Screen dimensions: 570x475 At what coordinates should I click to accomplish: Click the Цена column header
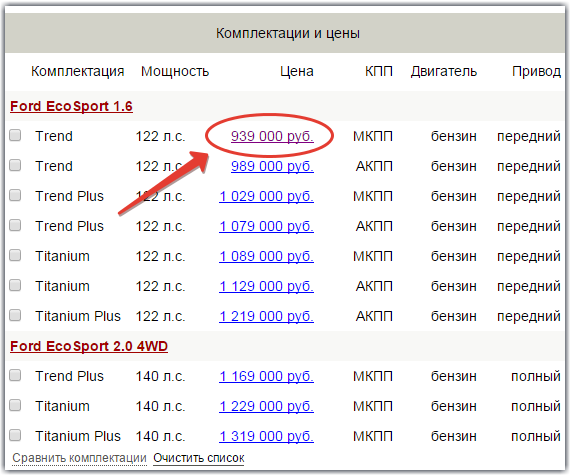click(x=297, y=71)
